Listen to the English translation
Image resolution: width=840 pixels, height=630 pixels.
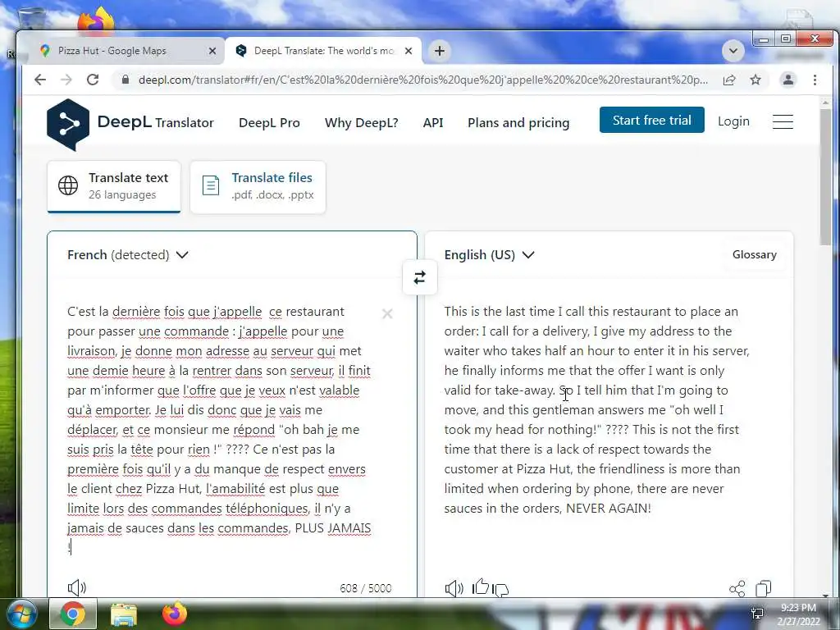point(454,588)
